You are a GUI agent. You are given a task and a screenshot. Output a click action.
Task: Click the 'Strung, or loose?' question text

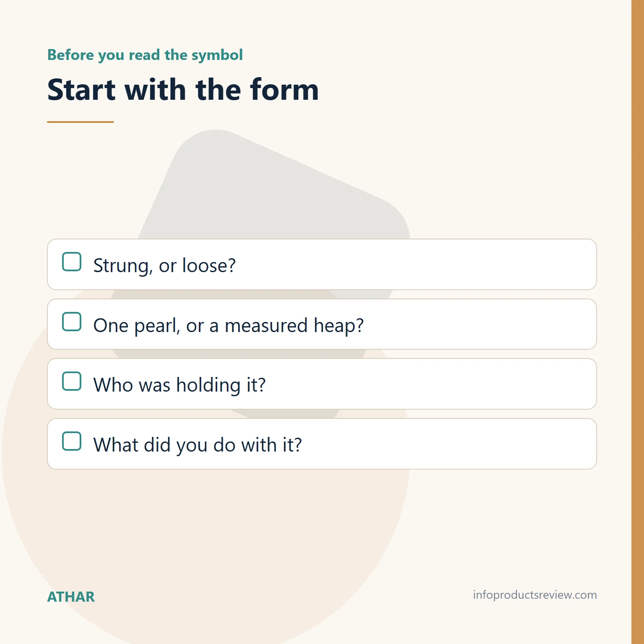(x=164, y=266)
